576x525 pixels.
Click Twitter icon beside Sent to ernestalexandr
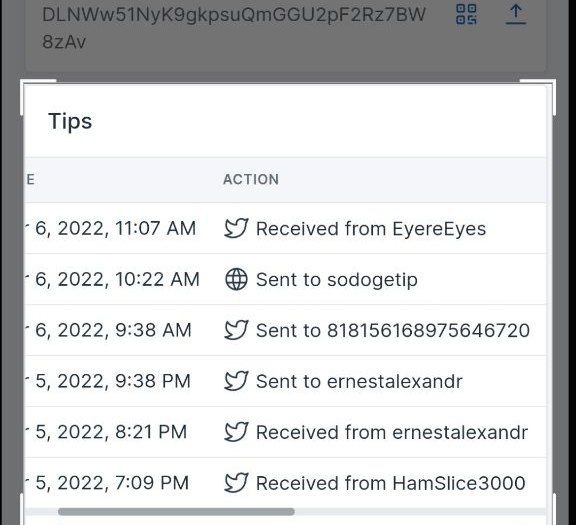[x=236, y=381]
